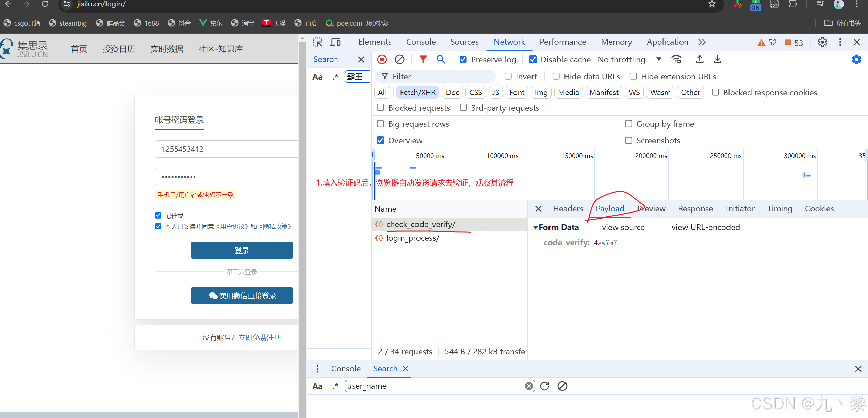Expand more DevTools tabs chevron
868x418 pixels.
tap(702, 42)
